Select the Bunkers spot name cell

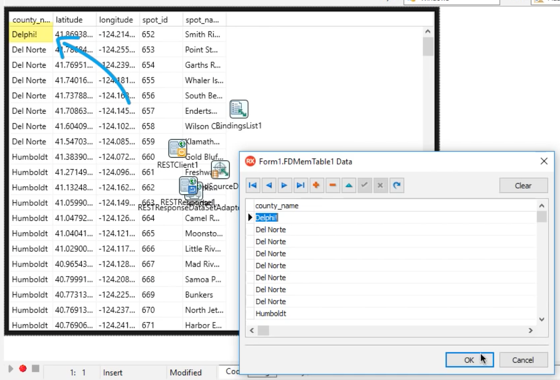click(x=204, y=295)
